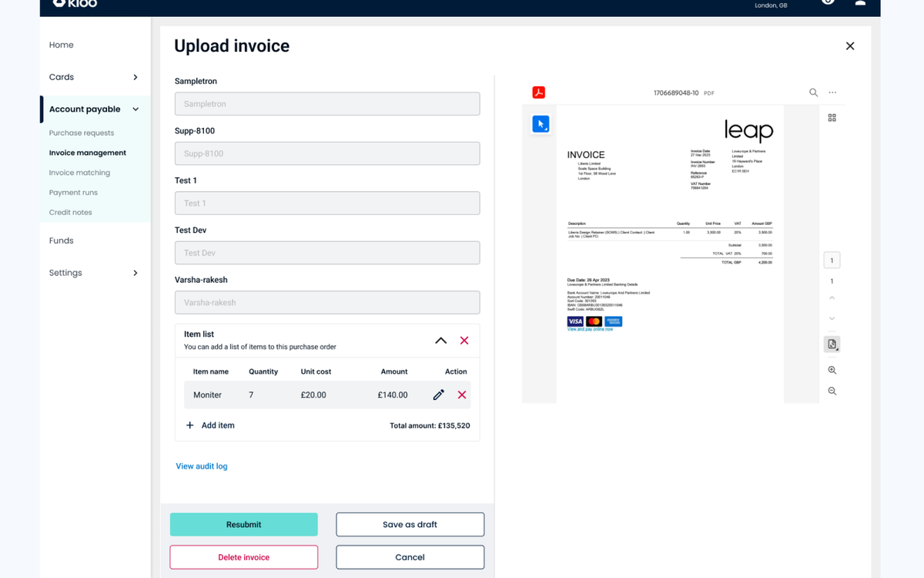Viewport: 924px width, 578px height.
Task: Click the Sampletron input field
Action: coord(327,104)
